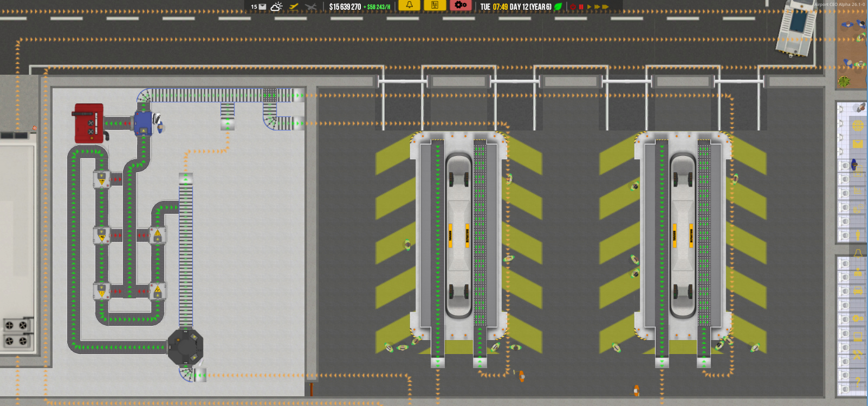The width and height of the screenshot is (868, 406).
Task: Click the red power quit icon
Action: (x=573, y=7)
